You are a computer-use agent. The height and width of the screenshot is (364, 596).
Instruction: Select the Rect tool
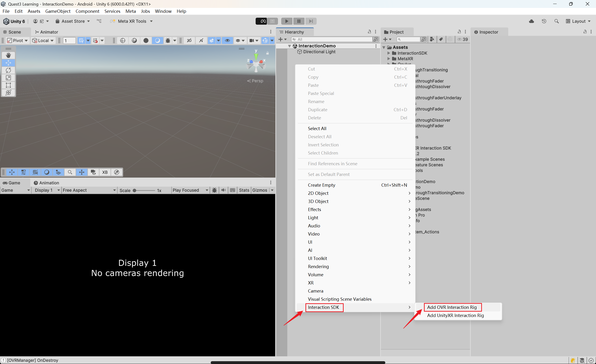pyautogui.click(x=8, y=85)
